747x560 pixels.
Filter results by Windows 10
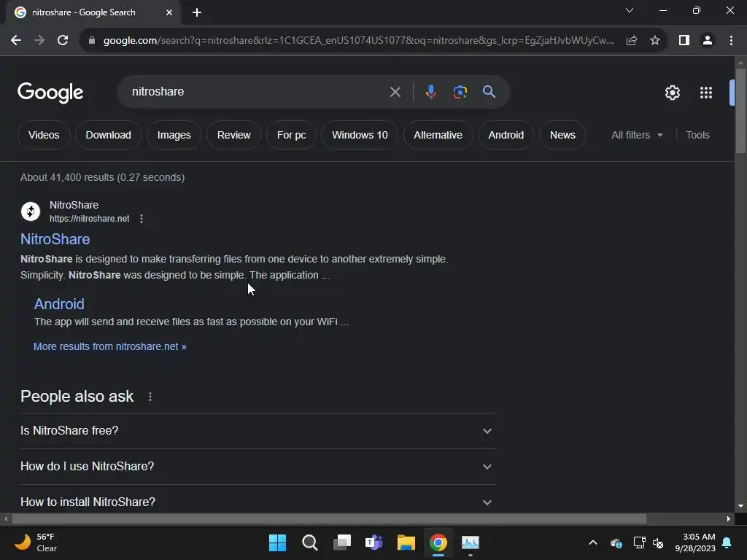click(360, 135)
